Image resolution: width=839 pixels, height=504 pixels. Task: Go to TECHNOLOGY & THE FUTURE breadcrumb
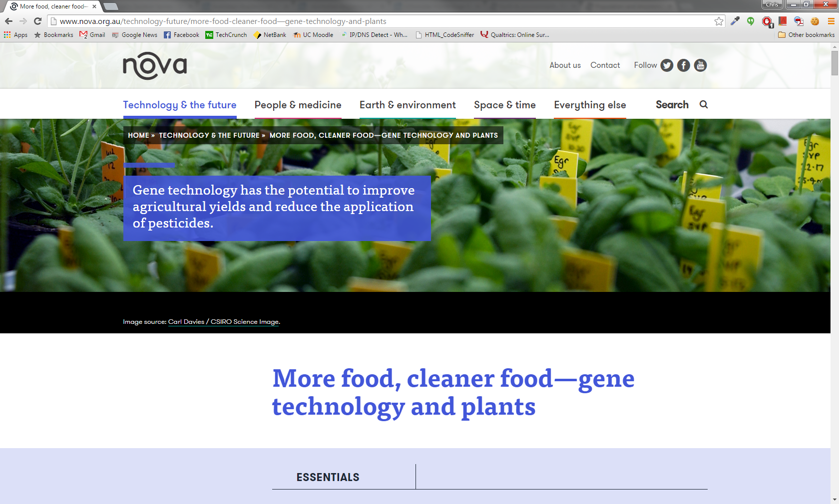209,135
